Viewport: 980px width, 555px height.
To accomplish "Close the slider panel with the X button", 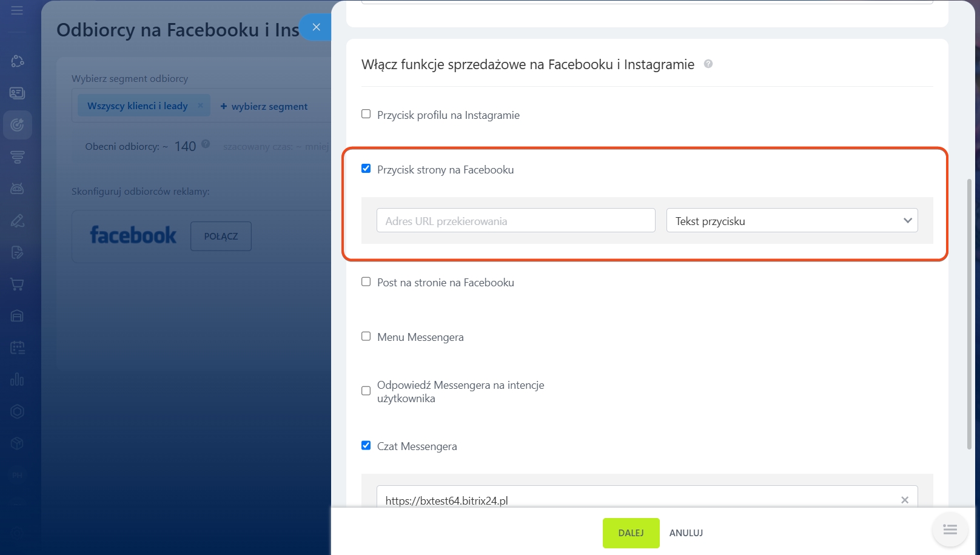I will (316, 27).
